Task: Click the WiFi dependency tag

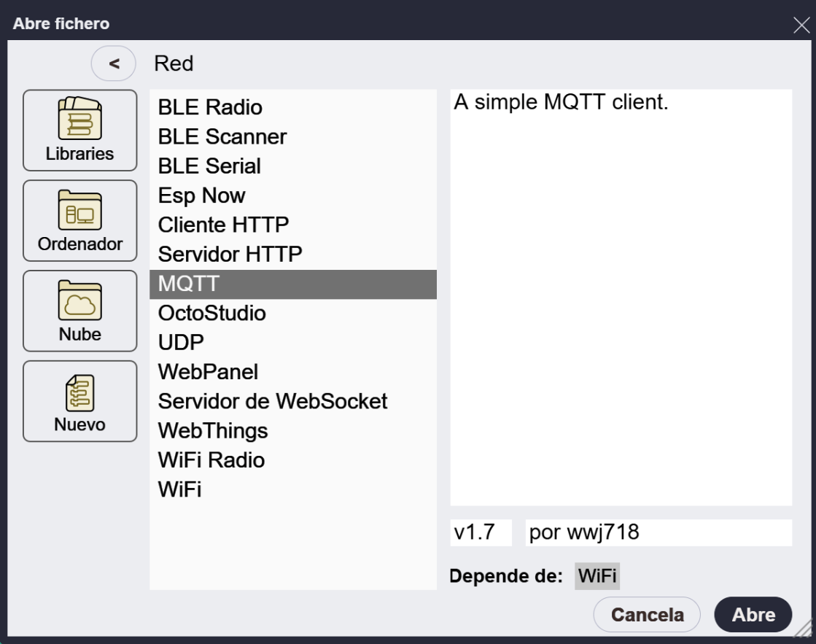Action: 597,575
